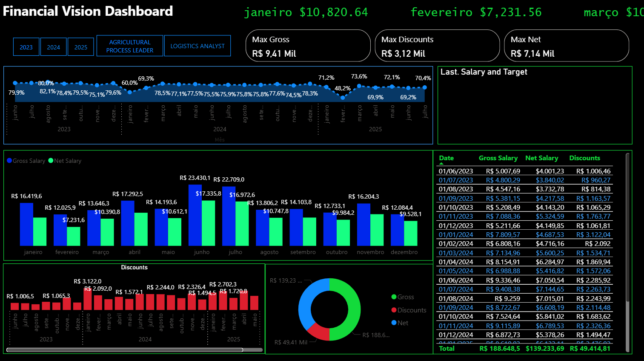Image resolution: width=644 pixels, height=361 pixels.
Task: Select the 2025 year filter
Action: coord(80,47)
